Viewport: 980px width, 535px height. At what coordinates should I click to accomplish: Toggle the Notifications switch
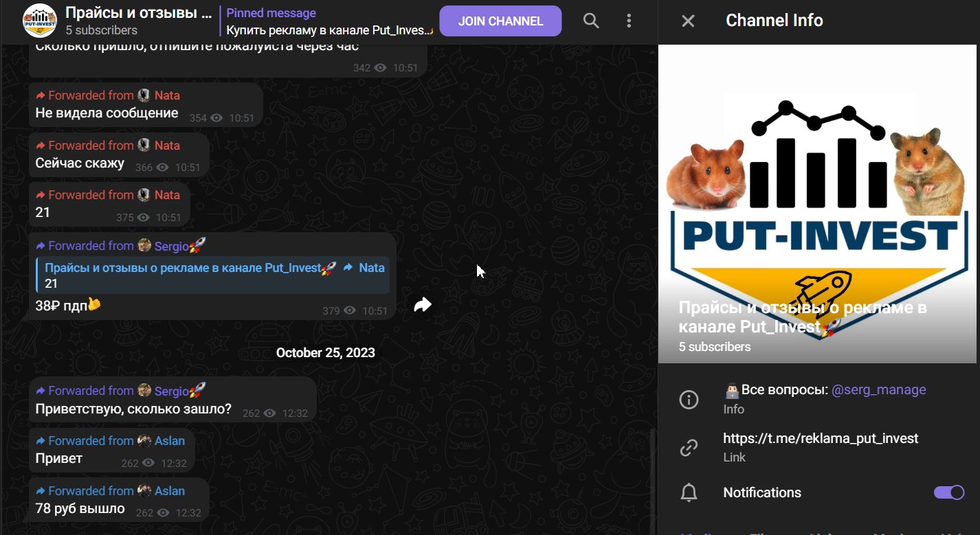click(949, 492)
